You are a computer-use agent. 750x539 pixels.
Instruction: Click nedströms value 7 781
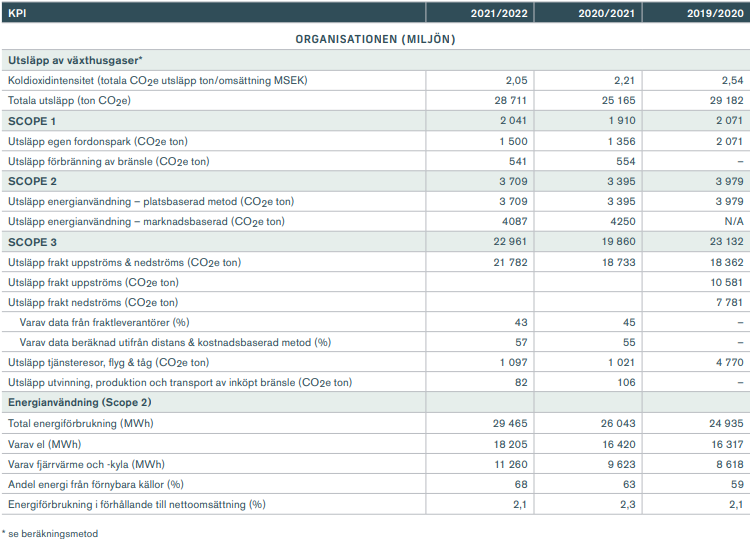[730, 303]
